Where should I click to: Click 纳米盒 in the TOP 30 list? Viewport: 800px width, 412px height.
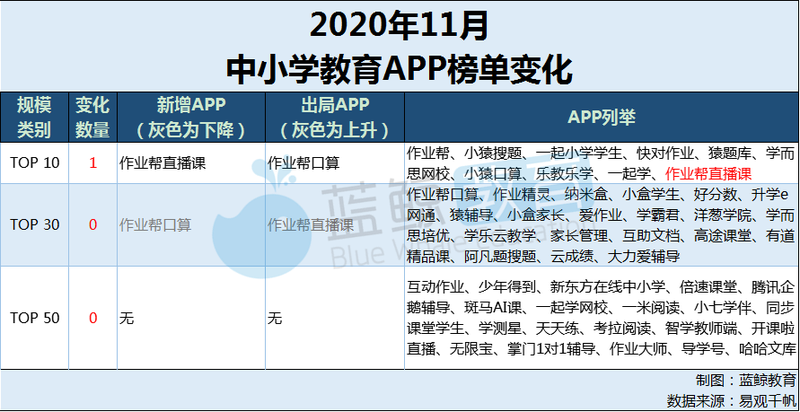586,194
